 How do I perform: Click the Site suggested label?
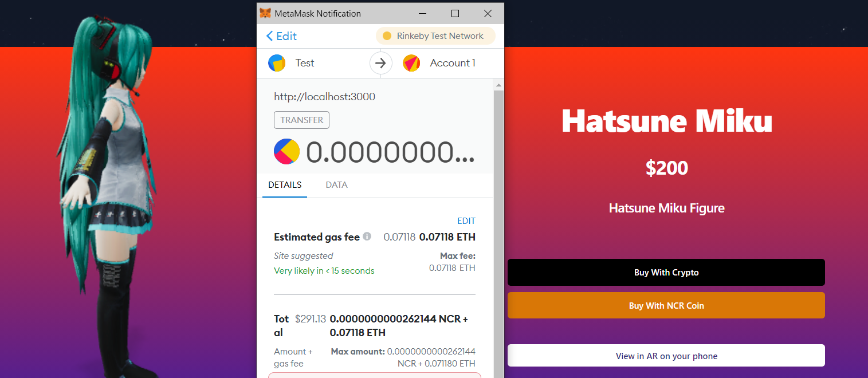click(x=303, y=256)
